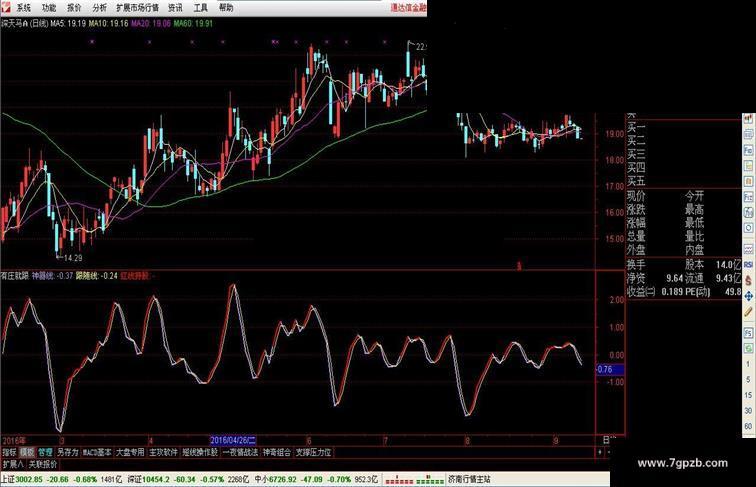Click the second icon in the right sidebar

pos(748,135)
